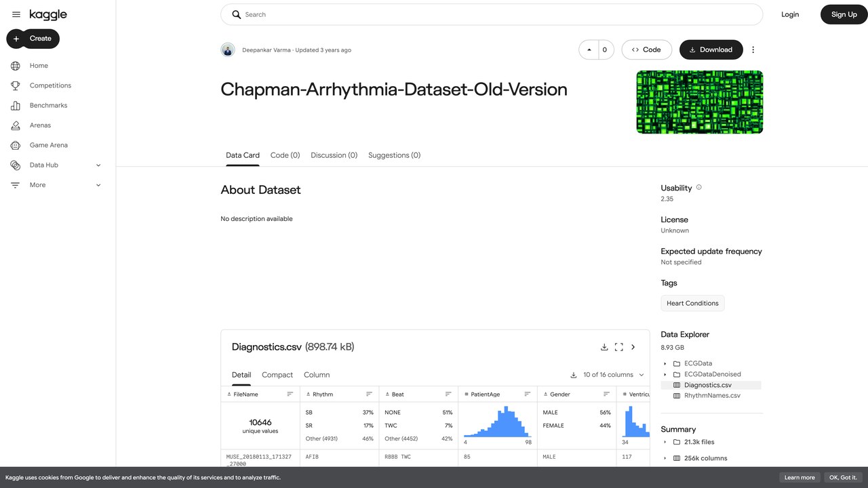Download the dataset
This screenshot has width=868, height=488.
pyautogui.click(x=711, y=49)
